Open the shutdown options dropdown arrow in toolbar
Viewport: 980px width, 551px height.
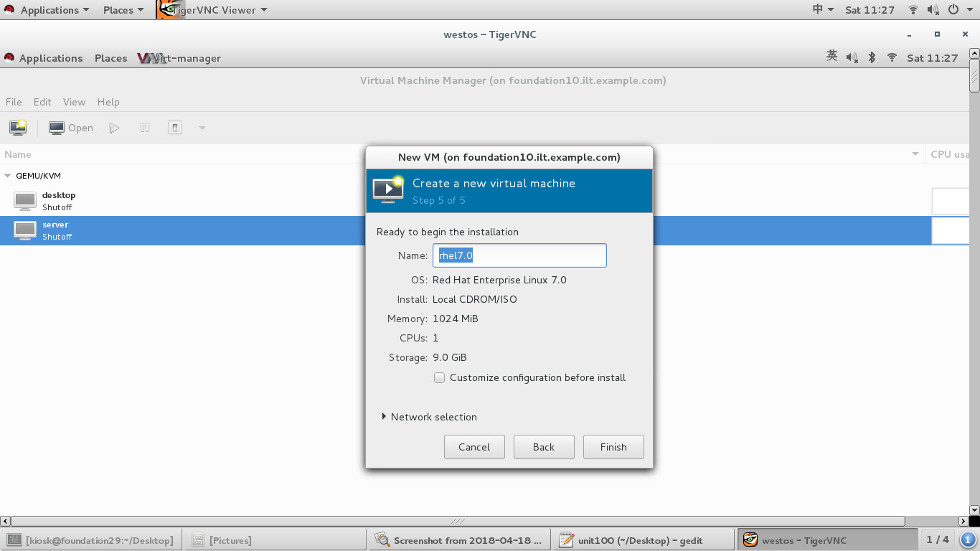[202, 128]
